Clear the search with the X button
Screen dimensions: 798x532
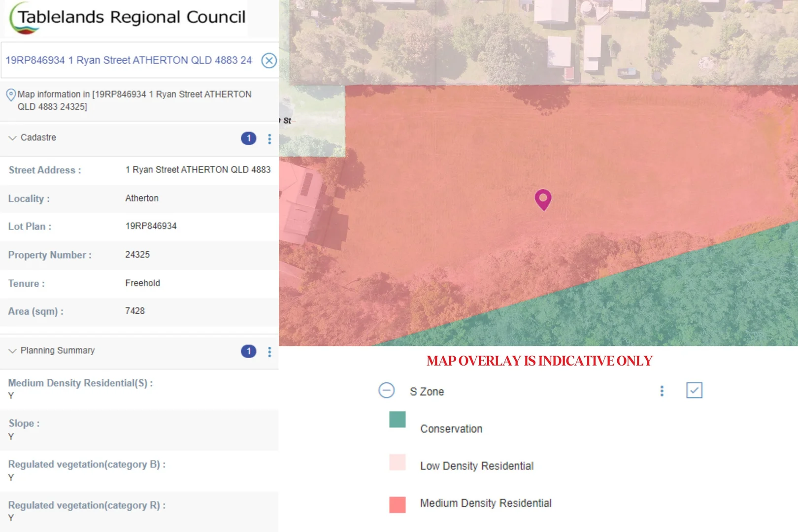[269, 61]
